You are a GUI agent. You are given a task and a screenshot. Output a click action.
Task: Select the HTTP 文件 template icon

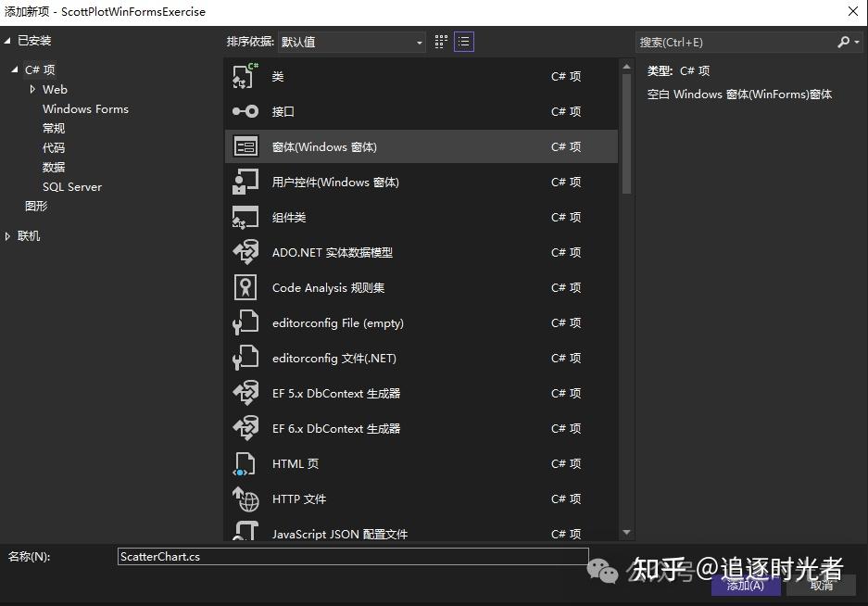pyautogui.click(x=246, y=499)
